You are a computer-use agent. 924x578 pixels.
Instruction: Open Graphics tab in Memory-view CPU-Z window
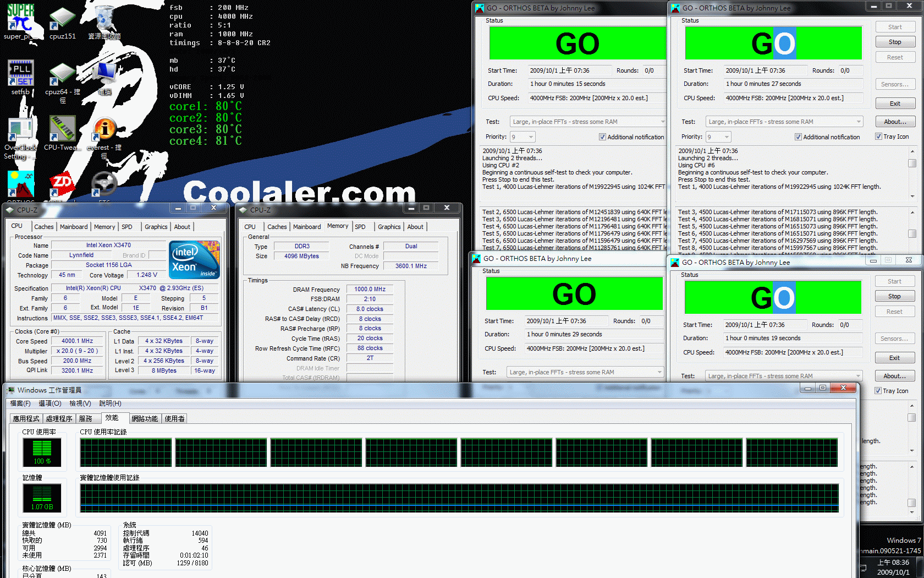(x=389, y=227)
